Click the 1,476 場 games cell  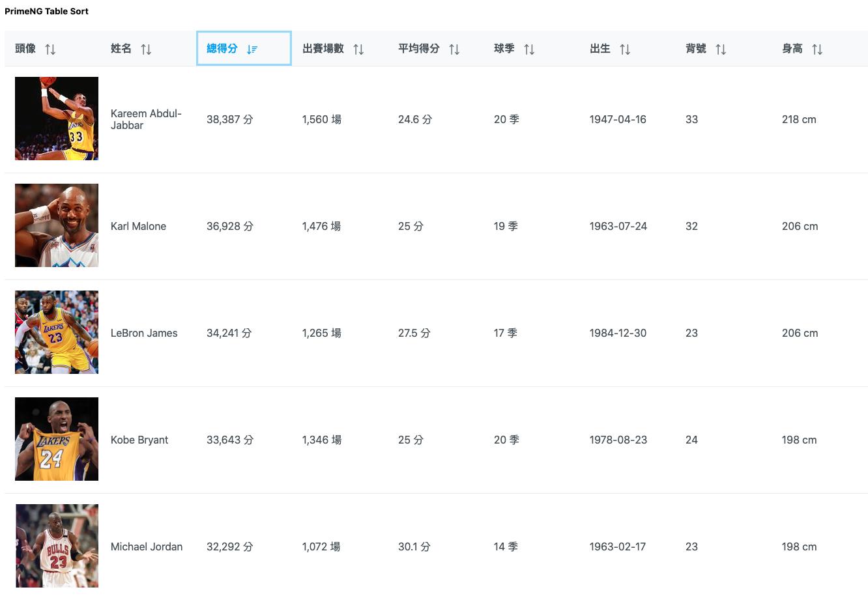(x=322, y=227)
